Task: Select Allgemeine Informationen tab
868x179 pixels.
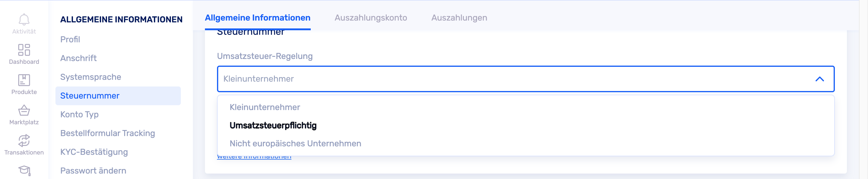Action: point(257,18)
